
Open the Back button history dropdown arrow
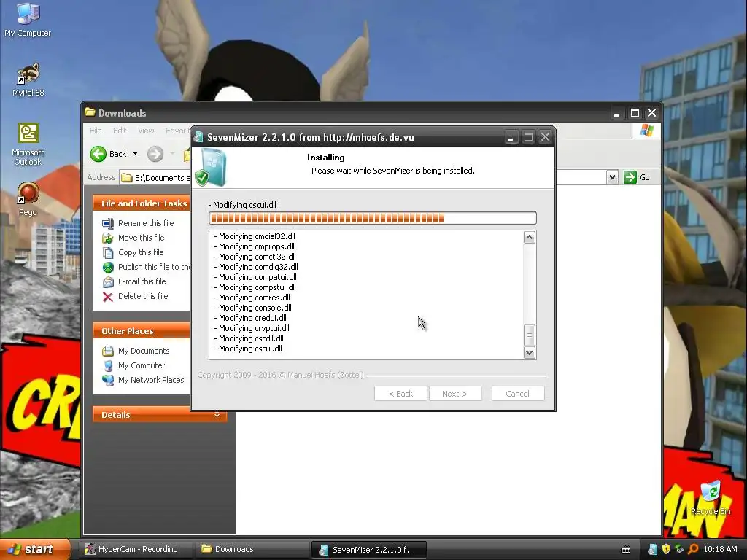[135, 154]
